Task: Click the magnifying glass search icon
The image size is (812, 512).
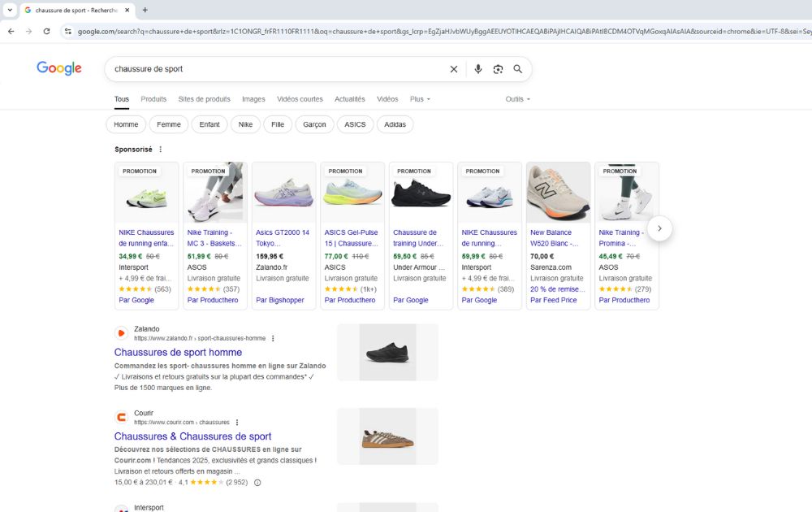Action: pyautogui.click(x=517, y=69)
